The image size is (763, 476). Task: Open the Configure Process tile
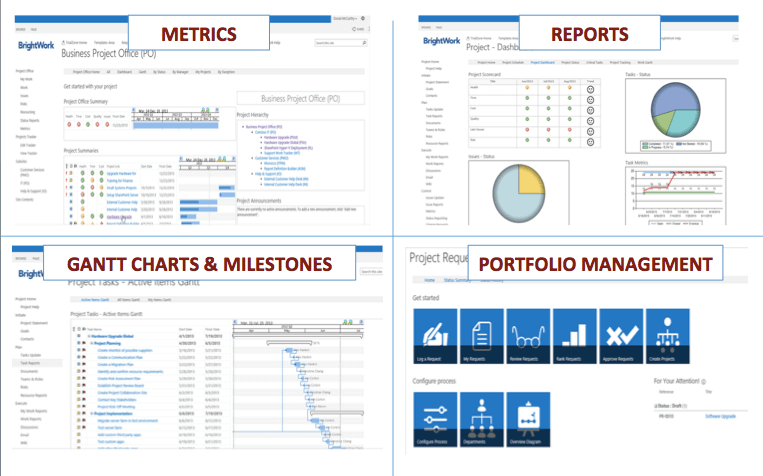[x=435, y=420]
